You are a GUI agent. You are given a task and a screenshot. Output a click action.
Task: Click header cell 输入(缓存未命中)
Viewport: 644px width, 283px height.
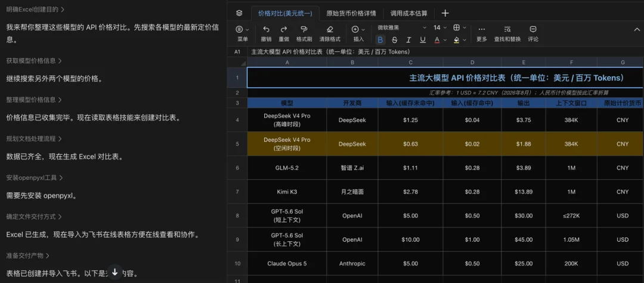pyautogui.click(x=410, y=103)
